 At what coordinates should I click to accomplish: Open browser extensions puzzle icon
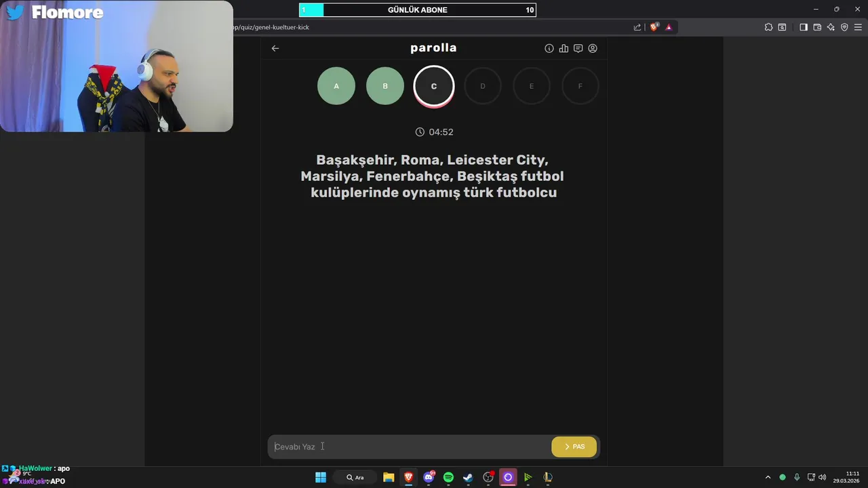pos(768,27)
